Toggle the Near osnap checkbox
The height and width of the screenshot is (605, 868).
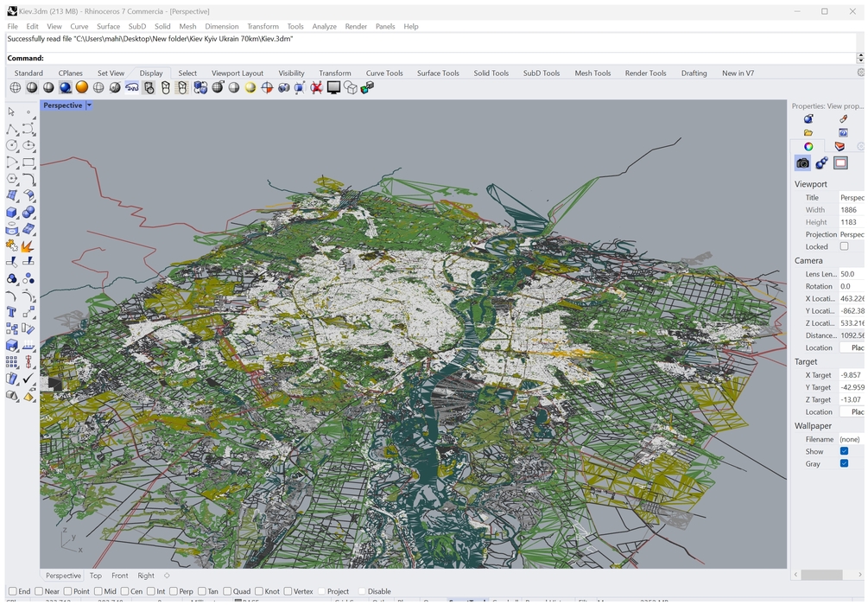coord(40,591)
